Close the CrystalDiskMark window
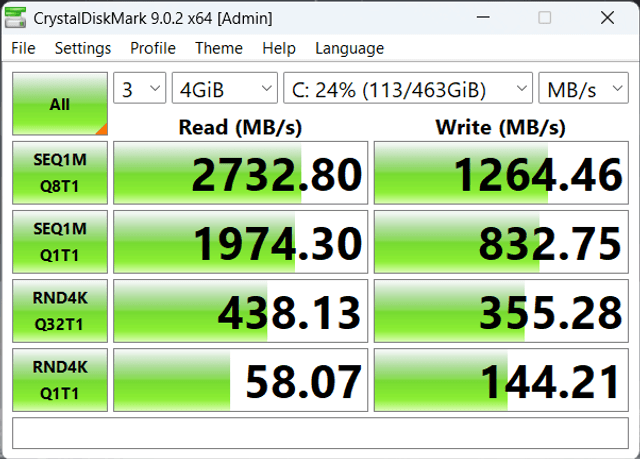 coord(607,18)
